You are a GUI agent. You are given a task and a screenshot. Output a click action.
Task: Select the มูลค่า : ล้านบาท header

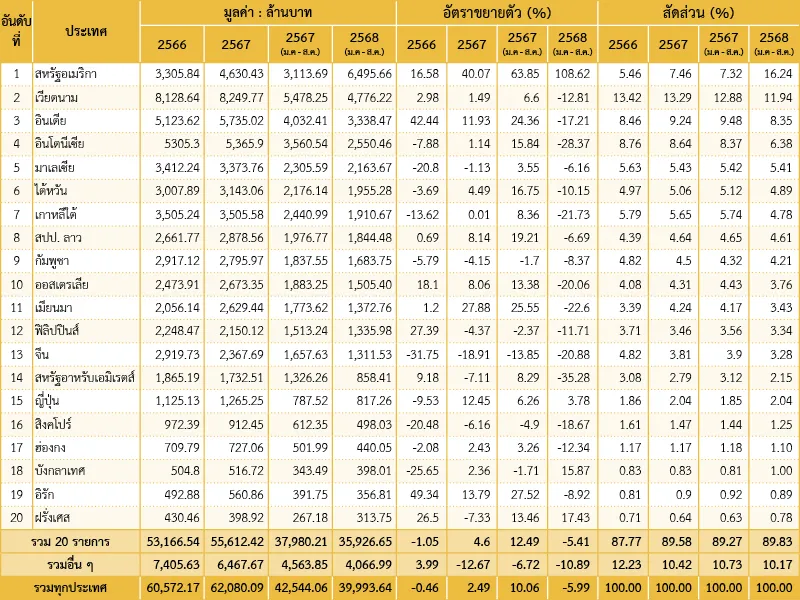[268, 13]
